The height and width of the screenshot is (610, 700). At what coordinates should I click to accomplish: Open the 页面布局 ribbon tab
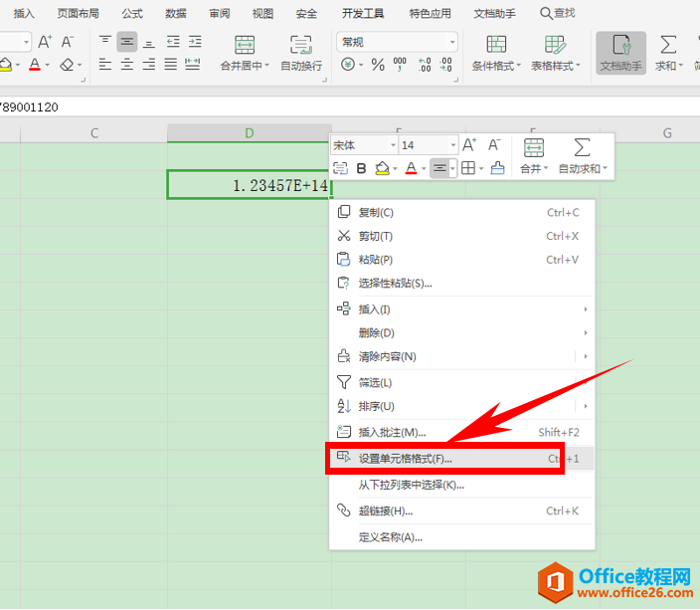point(79,14)
